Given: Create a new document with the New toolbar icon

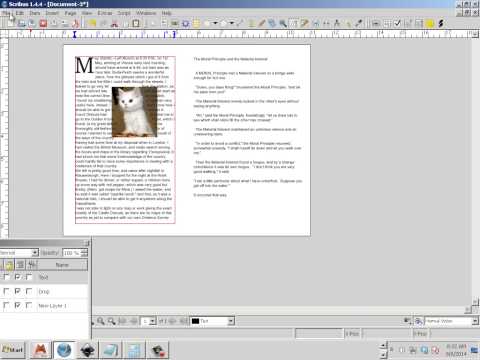Looking at the screenshot, I should [11, 23].
